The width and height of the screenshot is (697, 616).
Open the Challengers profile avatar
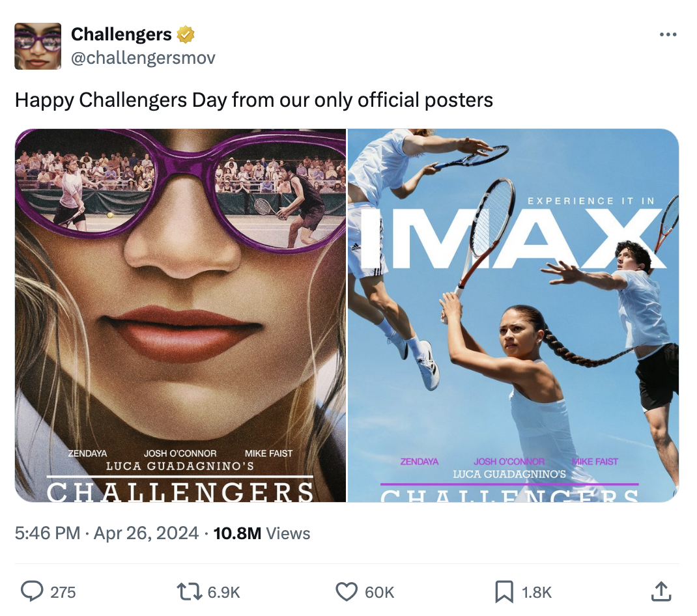click(x=38, y=46)
